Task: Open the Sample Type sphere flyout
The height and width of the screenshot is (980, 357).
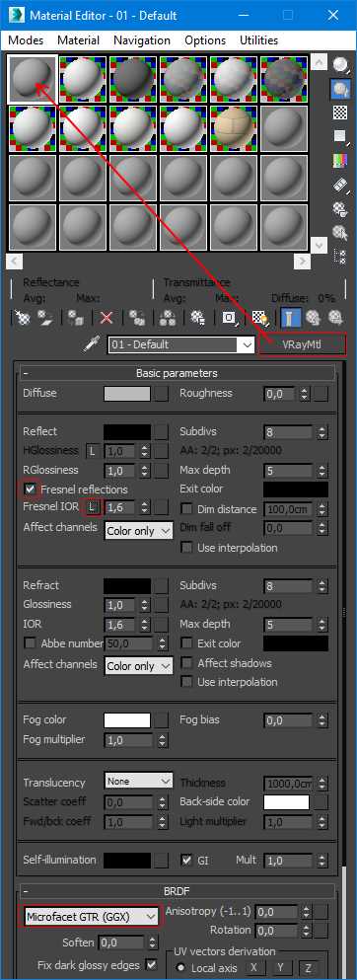Action: pyautogui.click(x=340, y=65)
